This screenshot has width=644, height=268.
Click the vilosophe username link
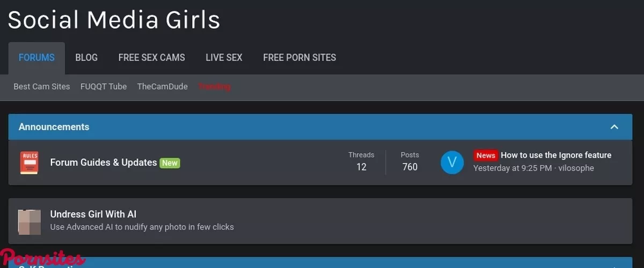pyautogui.click(x=576, y=168)
